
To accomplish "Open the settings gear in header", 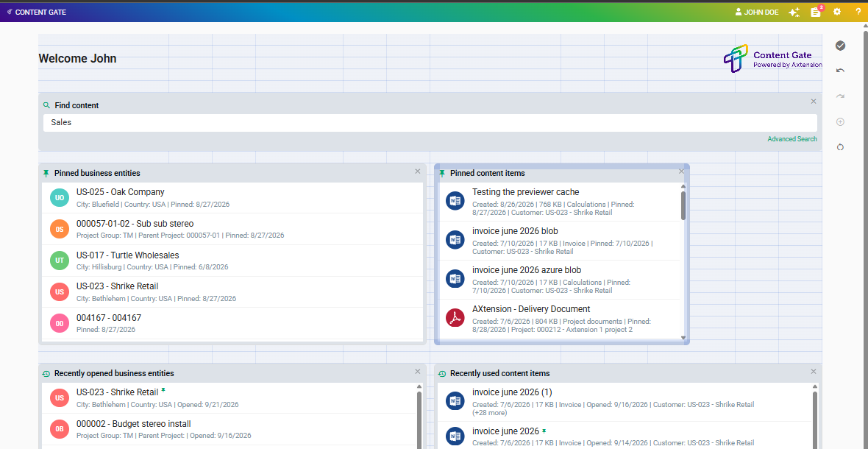I will [837, 12].
